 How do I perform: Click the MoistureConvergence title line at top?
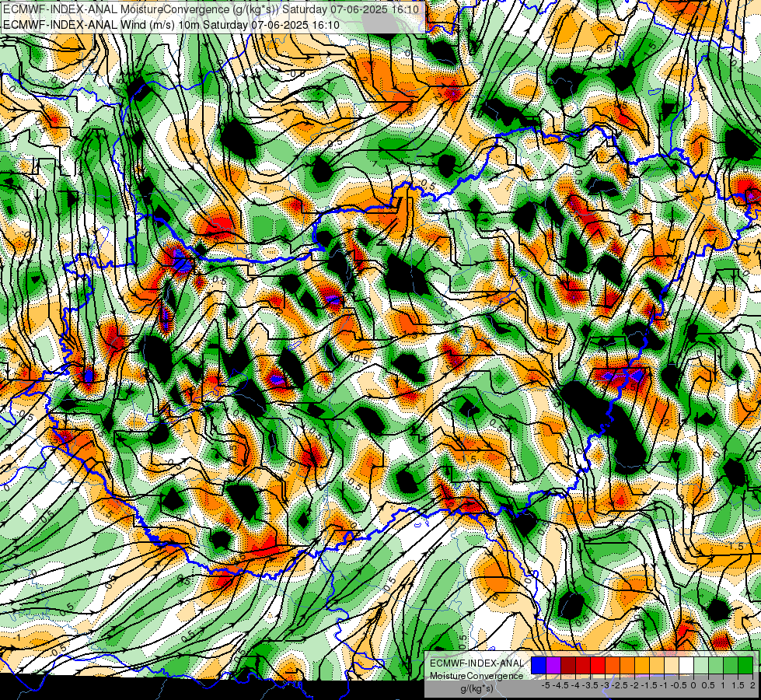coord(211,9)
